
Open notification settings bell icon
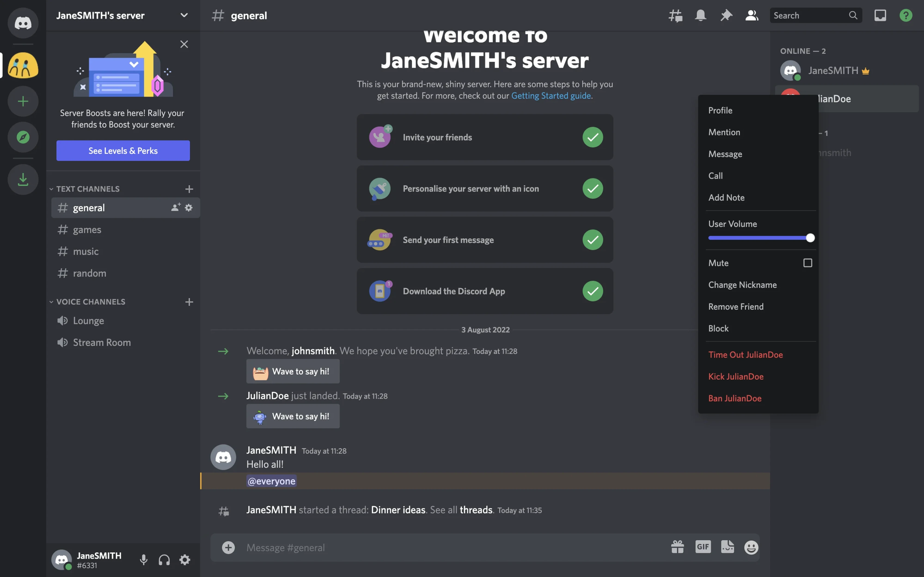coord(701,16)
